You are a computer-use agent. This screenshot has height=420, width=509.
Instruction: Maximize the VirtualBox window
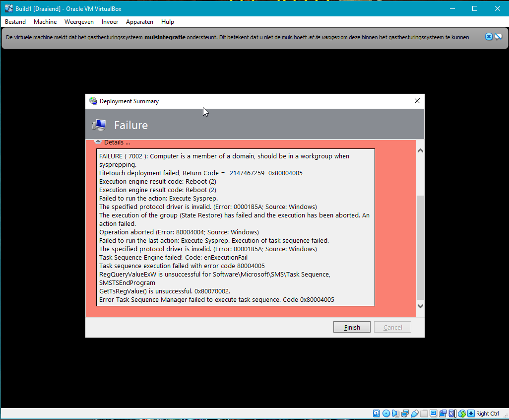coord(475,8)
